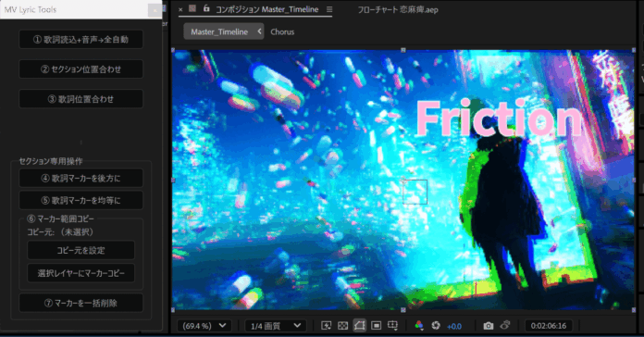
Task: Toggle the fast previews icon
Action: coord(327,326)
